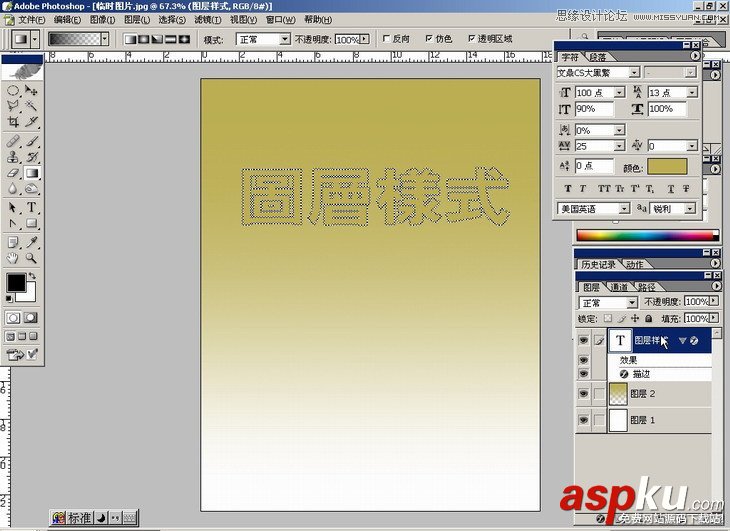Choose diamond gradient style in options bar

tap(184, 39)
